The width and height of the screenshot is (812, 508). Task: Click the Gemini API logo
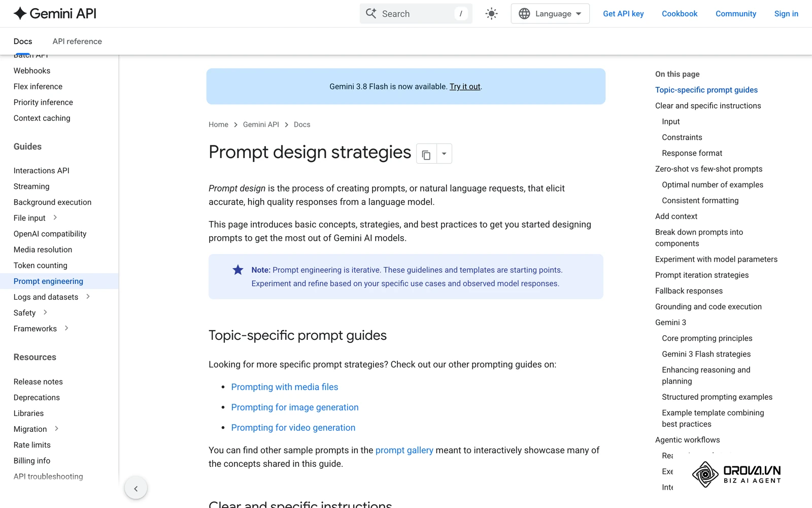coord(55,14)
